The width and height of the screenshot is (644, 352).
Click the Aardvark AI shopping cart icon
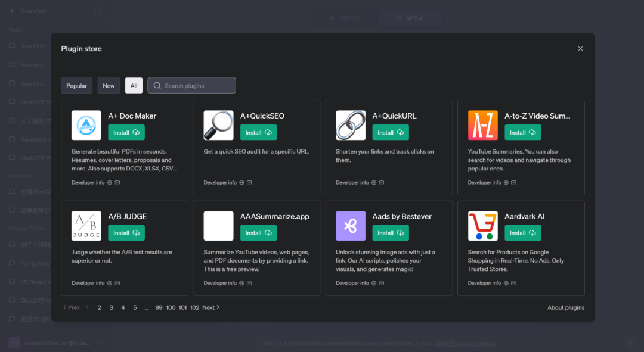pyautogui.click(x=483, y=226)
